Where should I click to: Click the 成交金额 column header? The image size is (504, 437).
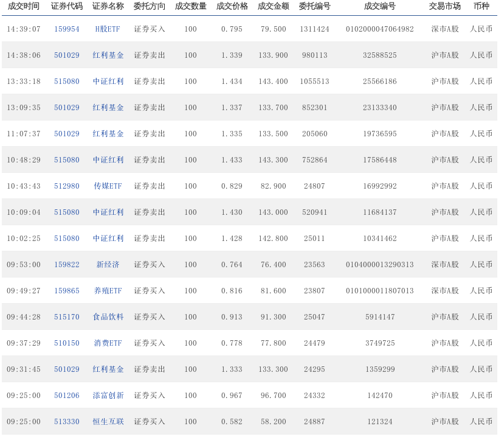pos(273,7)
